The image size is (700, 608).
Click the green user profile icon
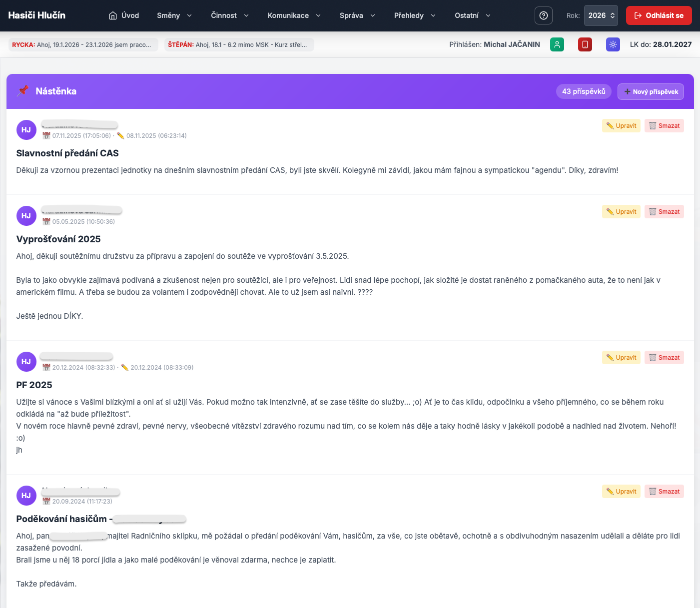(x=557, y=44)
